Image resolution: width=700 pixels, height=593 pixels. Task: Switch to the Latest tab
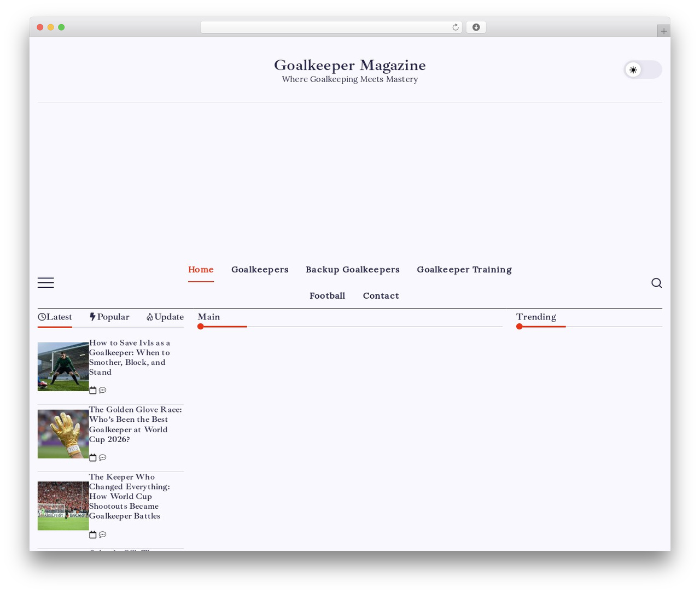tap(55, 317)
